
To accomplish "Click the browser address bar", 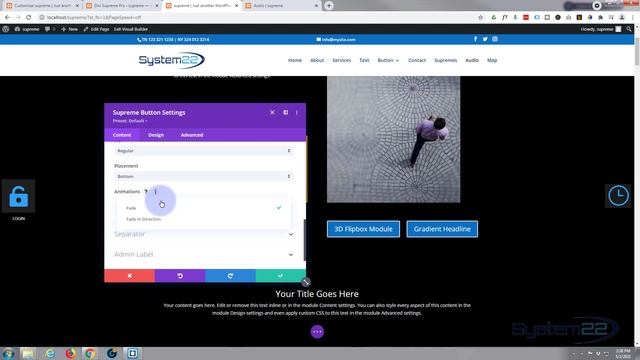I will [x=257, y=18].
